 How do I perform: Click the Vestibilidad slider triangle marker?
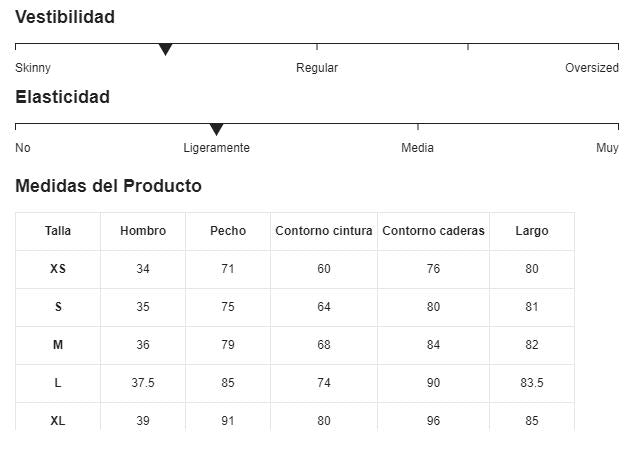(166, 50)
